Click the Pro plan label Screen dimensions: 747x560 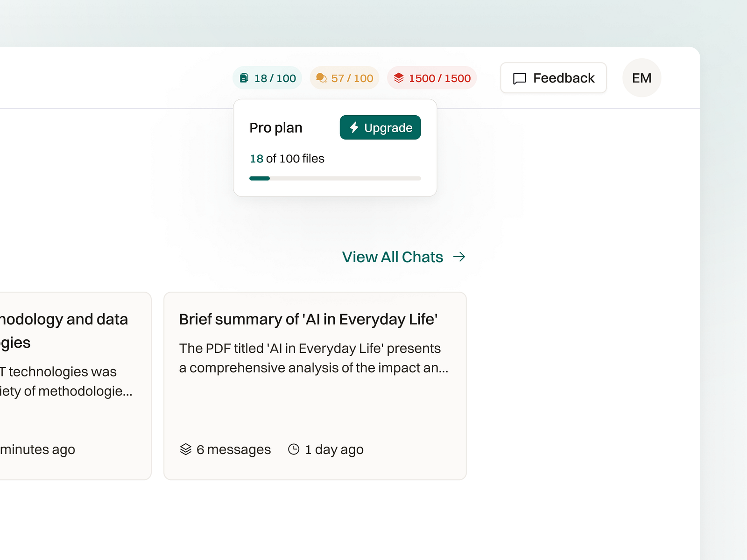(x=276, y=127)
